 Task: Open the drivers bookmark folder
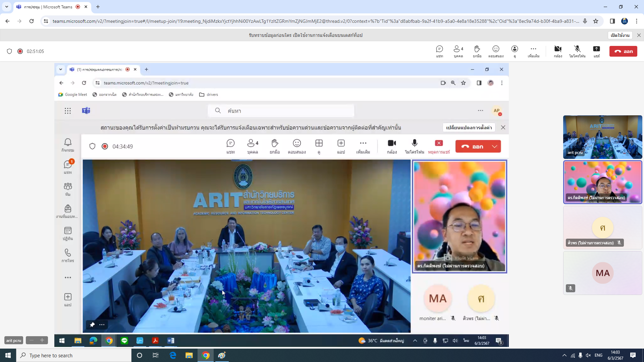tap(209, 95)
